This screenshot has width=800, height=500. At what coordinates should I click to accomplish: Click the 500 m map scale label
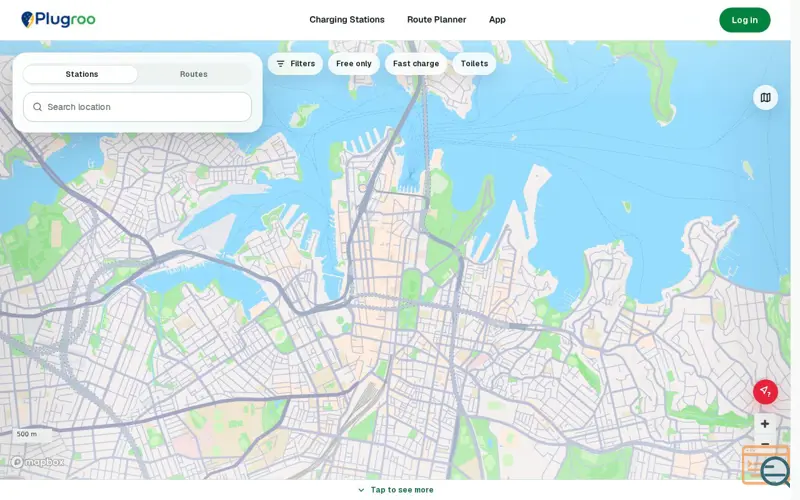[32, 434]
